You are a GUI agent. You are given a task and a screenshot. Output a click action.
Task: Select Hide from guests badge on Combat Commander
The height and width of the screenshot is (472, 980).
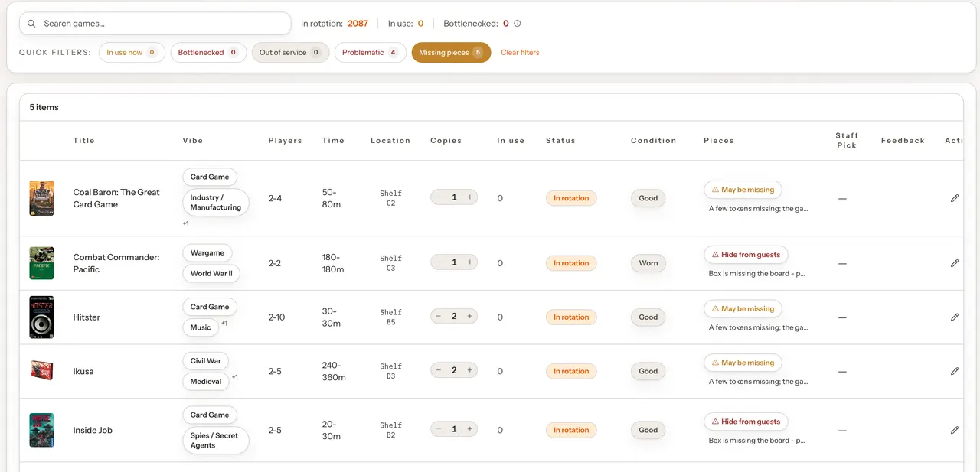click(x=746, y=255)
